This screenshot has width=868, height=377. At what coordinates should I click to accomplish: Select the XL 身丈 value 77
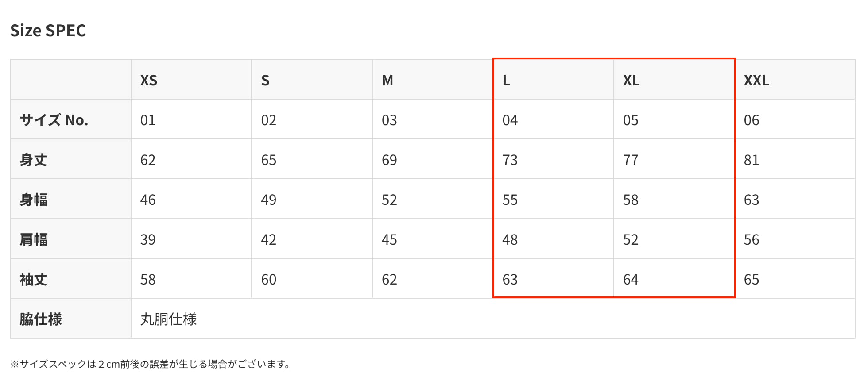631,160
